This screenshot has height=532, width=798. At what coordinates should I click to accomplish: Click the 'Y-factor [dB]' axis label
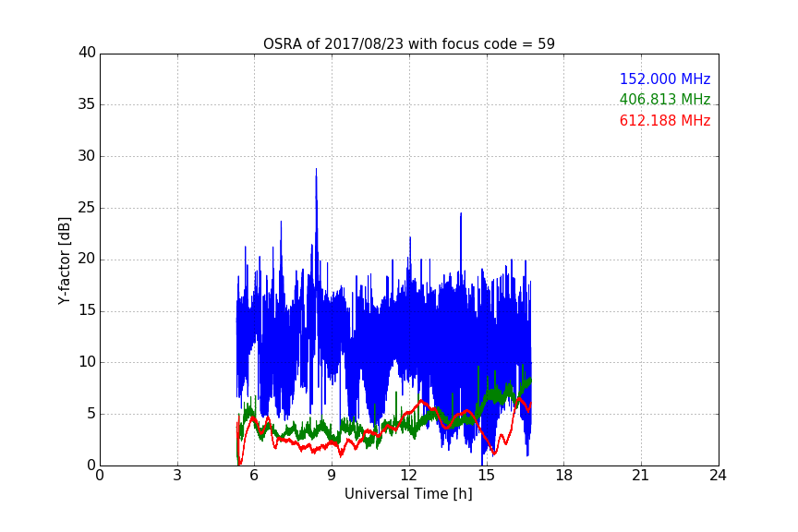click(x=65, y=260)
